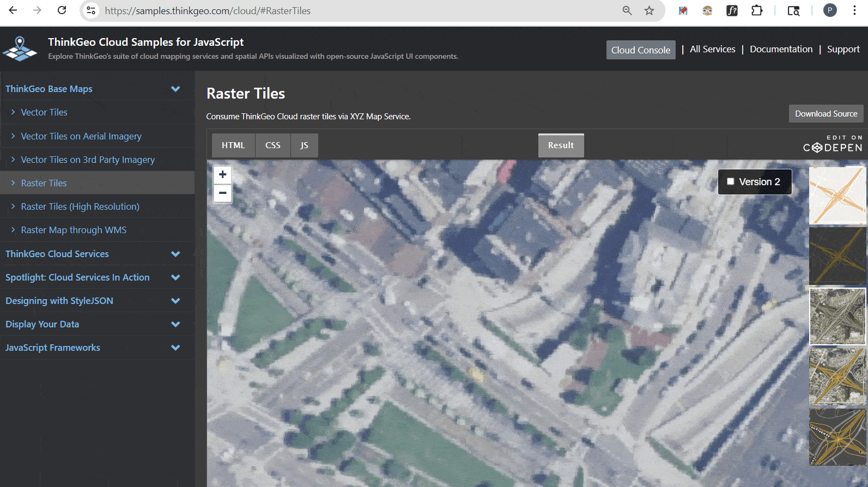The width and height of the screenshot is (868, 487).
Task: Open Documentation link
Action: [x=781, y=49]
